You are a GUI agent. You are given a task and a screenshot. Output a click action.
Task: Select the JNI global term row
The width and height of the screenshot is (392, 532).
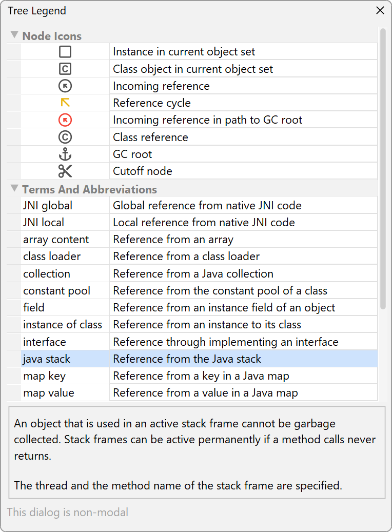pyautogui.click(x=48, y=206)
